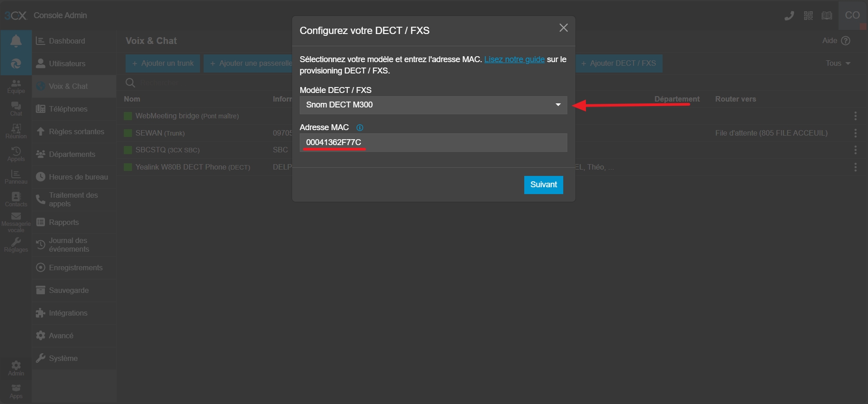
Task: Select the Yealink W80B DECT Phone checkbox
Action: click(128, 167)
